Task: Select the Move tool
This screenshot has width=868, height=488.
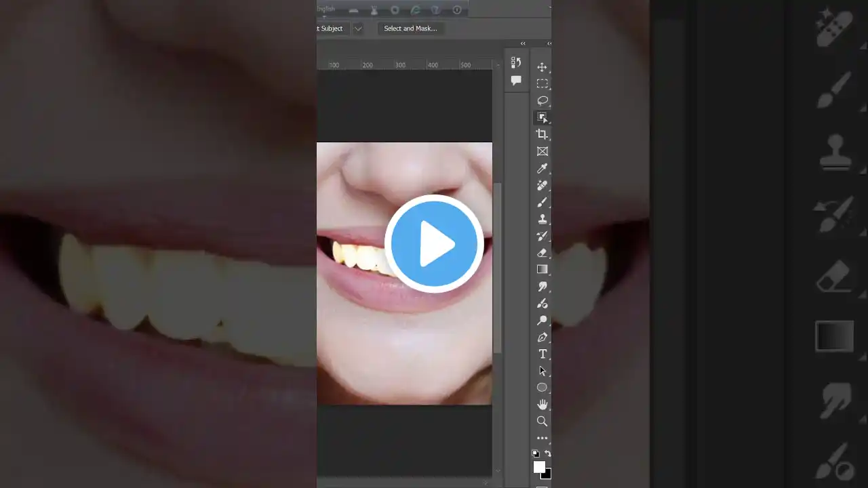Action: click(x=542, y=66)
